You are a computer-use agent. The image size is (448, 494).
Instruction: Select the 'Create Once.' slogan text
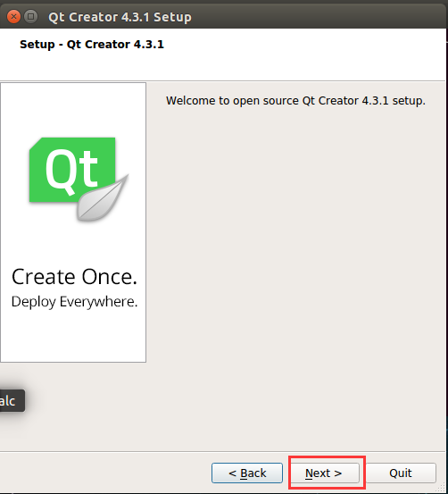74,277
